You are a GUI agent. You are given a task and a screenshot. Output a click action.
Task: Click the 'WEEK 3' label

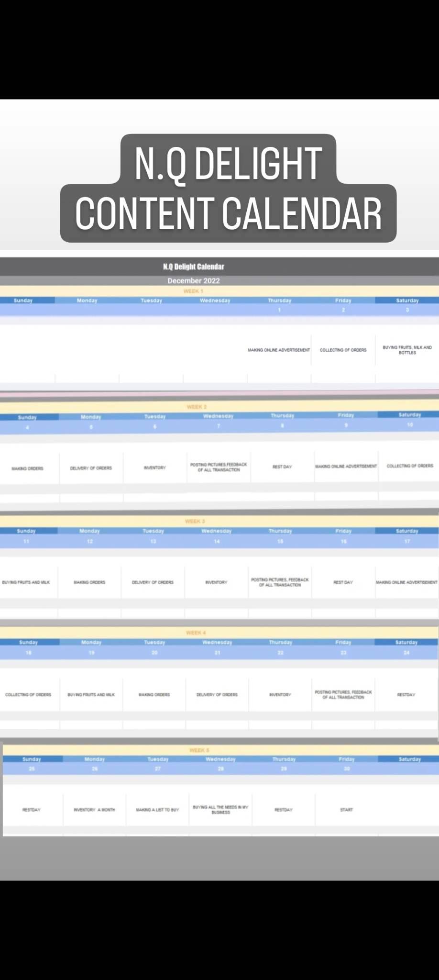coord(195,521)
